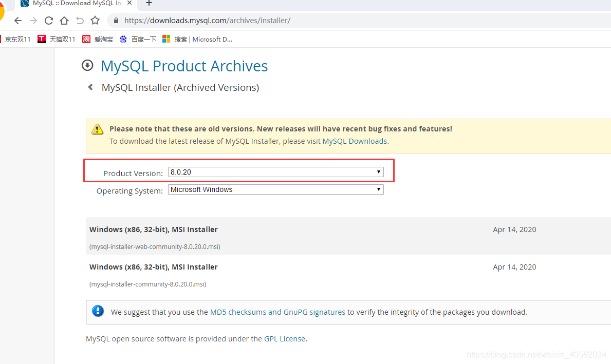This screenshot has width=611, height=364.
Task: Click mysql-installer-web-community-8.0.20.0.msi filename
Action: (x=155, y=247)
